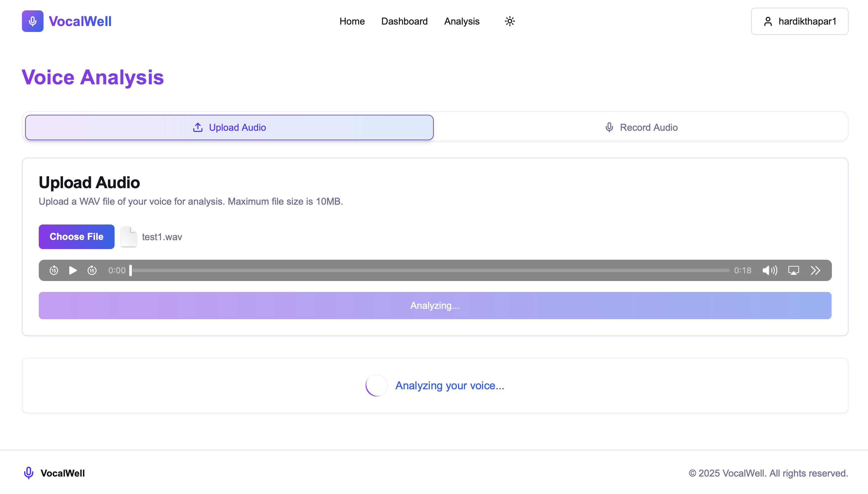Navigate to the Analysis page
Viewport: 868px width, 494px height.
[462, 21]
